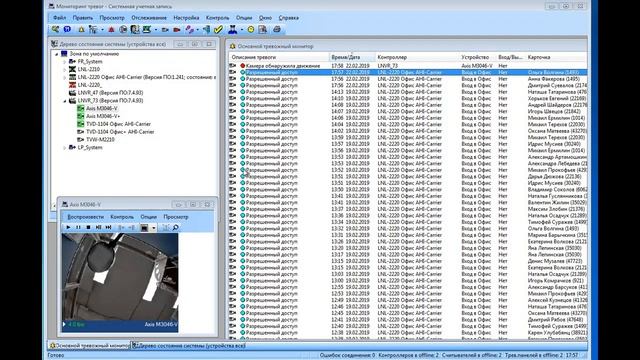Open the video layout dropdown arrow
The image size is (640, 360).
pos(153,228)
